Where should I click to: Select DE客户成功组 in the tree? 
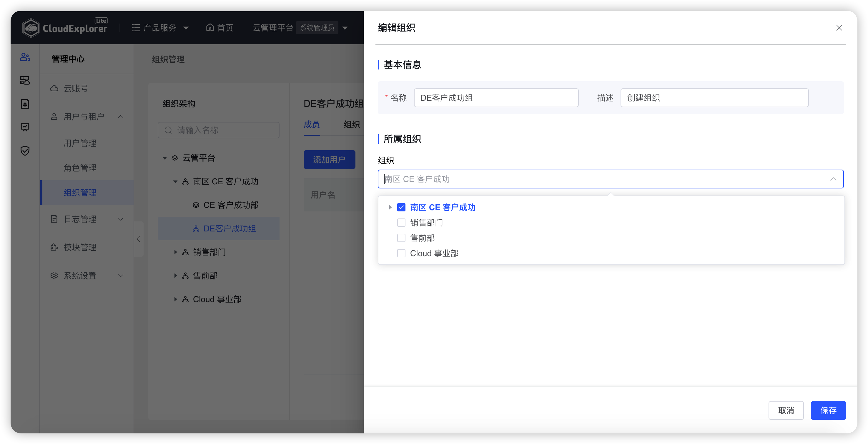[x=219, y=228]
